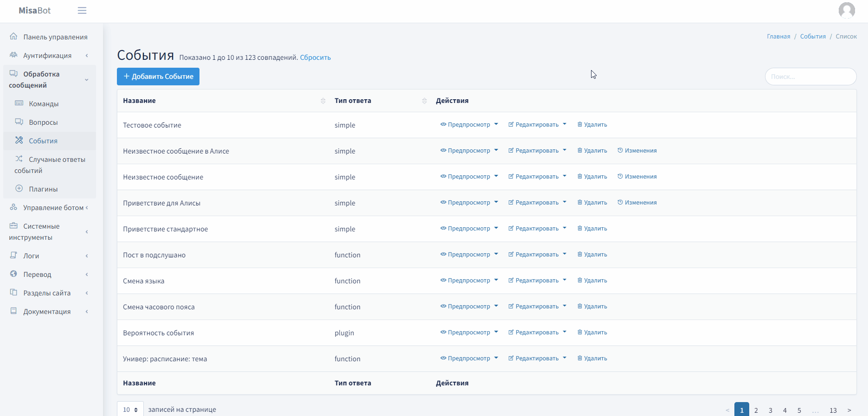View Изменения for Приветствие для Алисы
868x416 pixels.
pyautogui.click(x=637, y=203)
